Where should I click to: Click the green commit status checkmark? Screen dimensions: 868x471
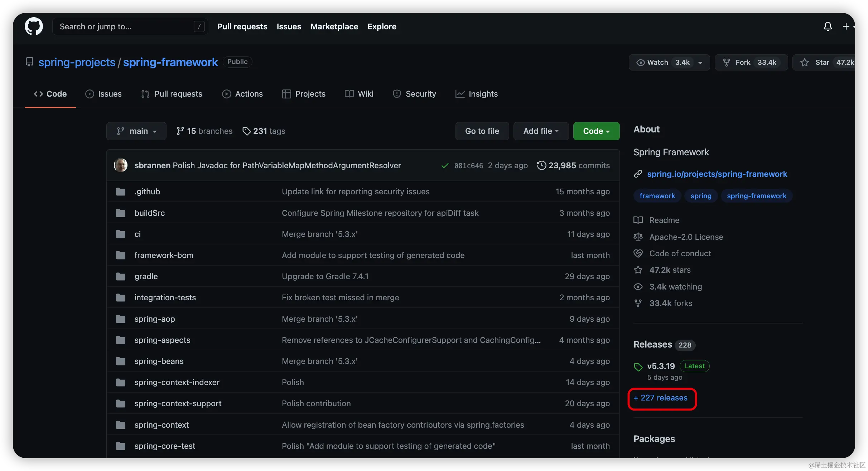[x=445, y=165]
